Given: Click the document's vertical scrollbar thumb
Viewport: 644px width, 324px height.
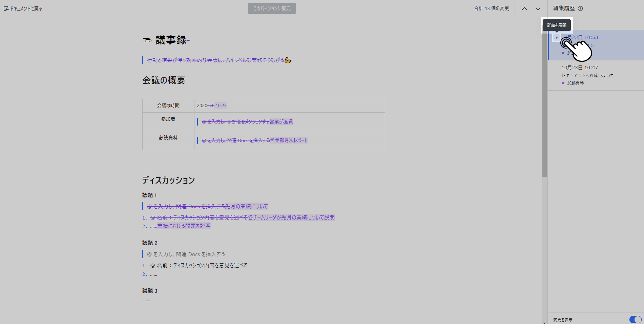Looking at the screenshot, I should 544,102.
